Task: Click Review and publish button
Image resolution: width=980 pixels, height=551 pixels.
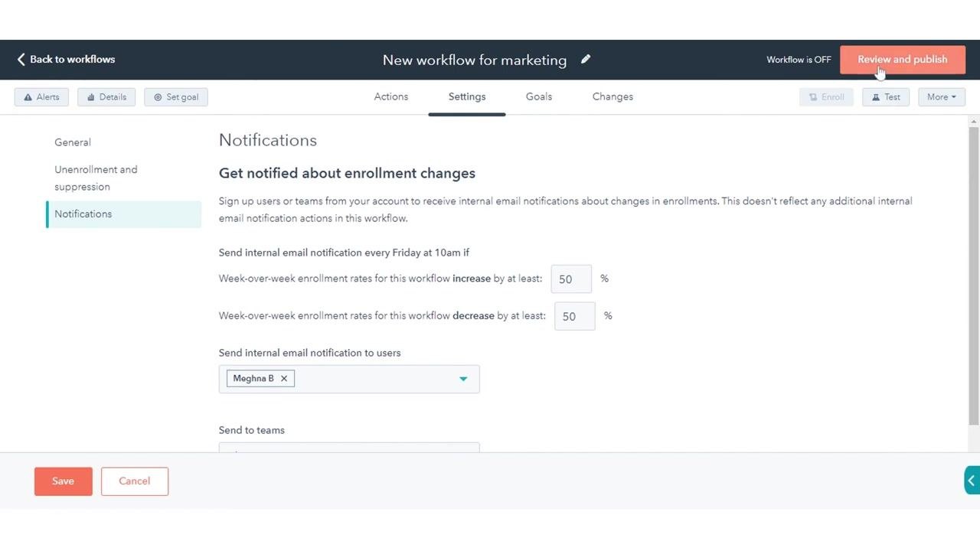Action: click(x=903, y=60)
